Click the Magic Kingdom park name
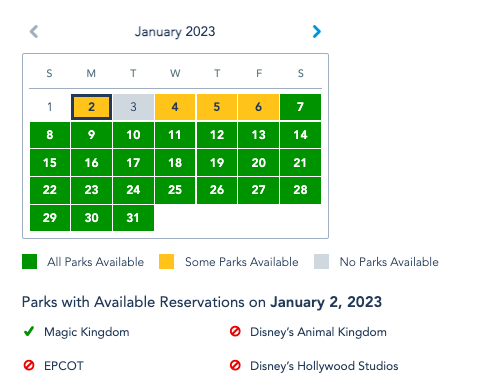The width and height of the screenshot is (490, 387). coord(87,332)
